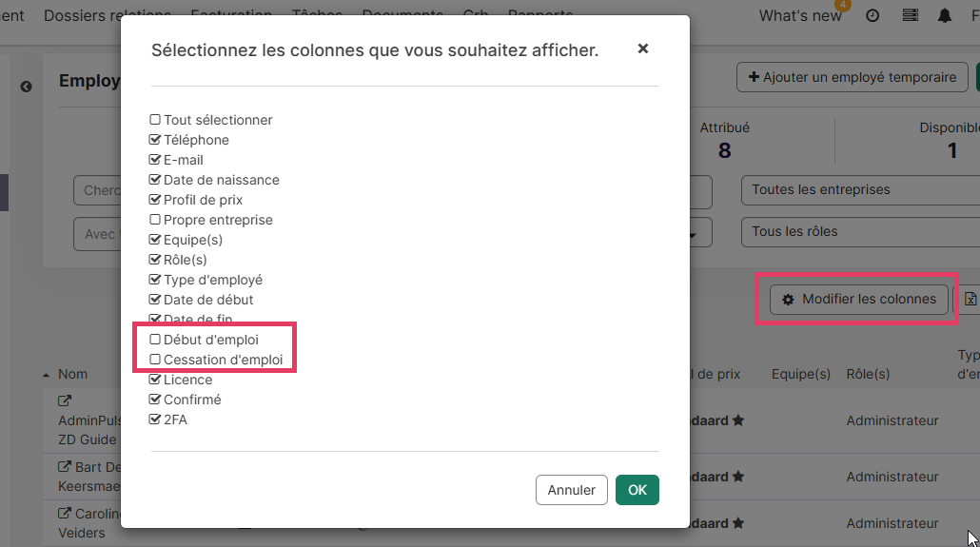Click the server stack icon in header

pos(911,16)
